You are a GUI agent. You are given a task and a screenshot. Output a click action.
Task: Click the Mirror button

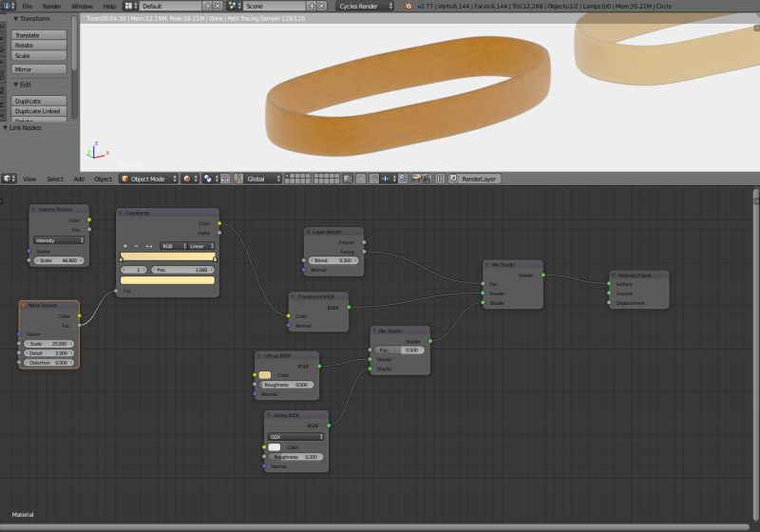[x=39, y=69]
